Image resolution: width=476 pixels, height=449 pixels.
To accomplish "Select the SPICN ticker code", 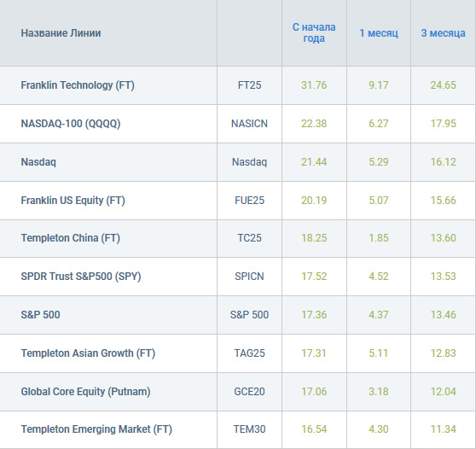I will coord(249,277).
